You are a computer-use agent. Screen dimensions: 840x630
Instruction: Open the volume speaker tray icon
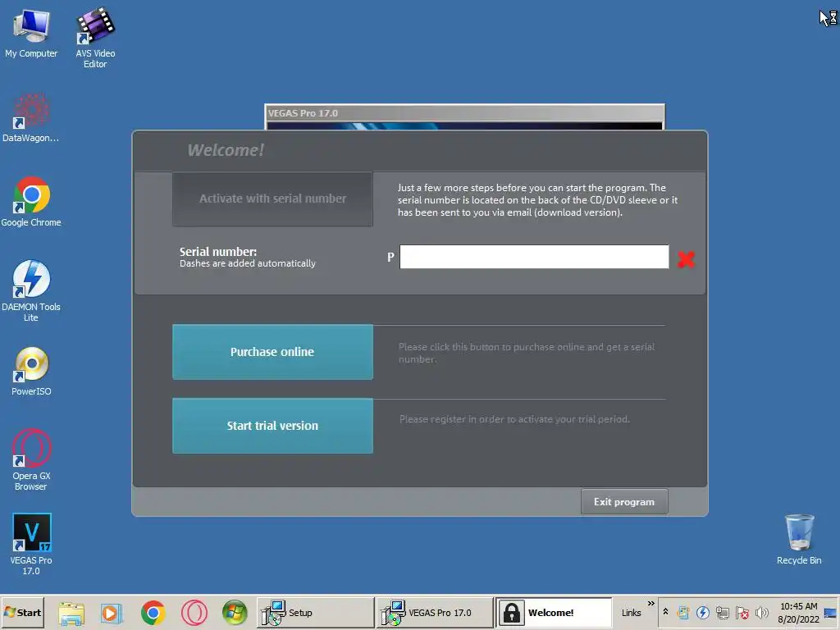[x=761, y=612]
